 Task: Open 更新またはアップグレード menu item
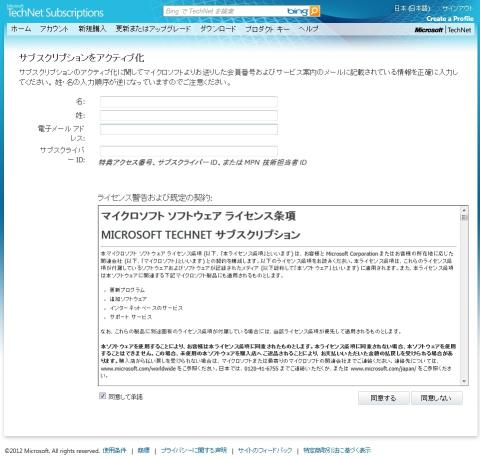(x=153, y=29)
